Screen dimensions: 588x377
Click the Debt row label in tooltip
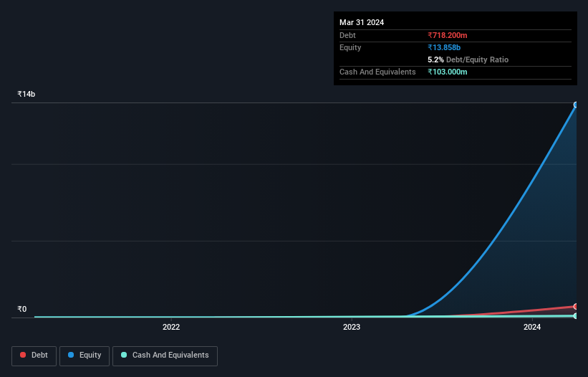click(347, 35)
